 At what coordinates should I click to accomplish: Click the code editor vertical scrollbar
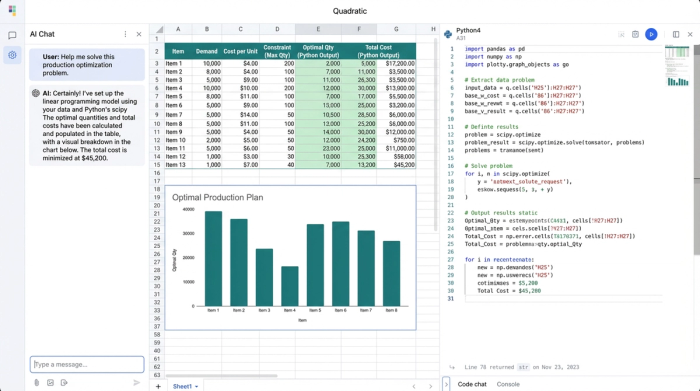[696, 150]
